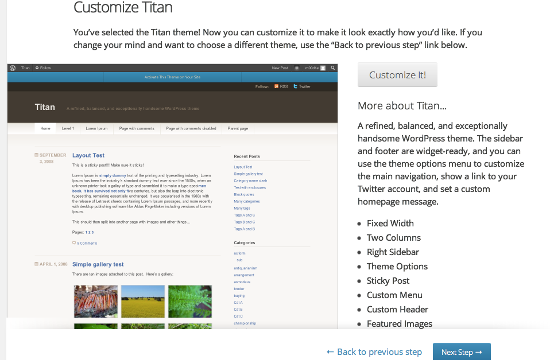Click the 'Custom Header' feature item

click(397, 309)
